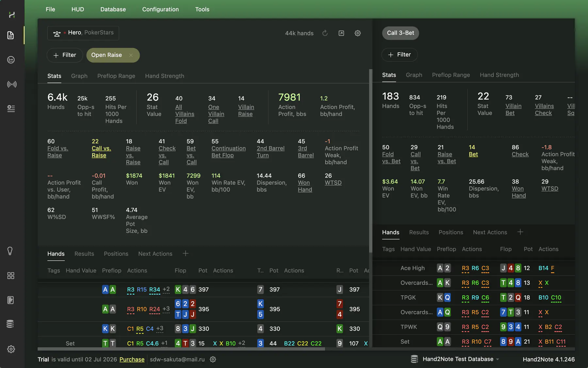588x368 pixels.
Task: Click the open-in-new-window icon beside 44k hands
Action: point(341,33)
